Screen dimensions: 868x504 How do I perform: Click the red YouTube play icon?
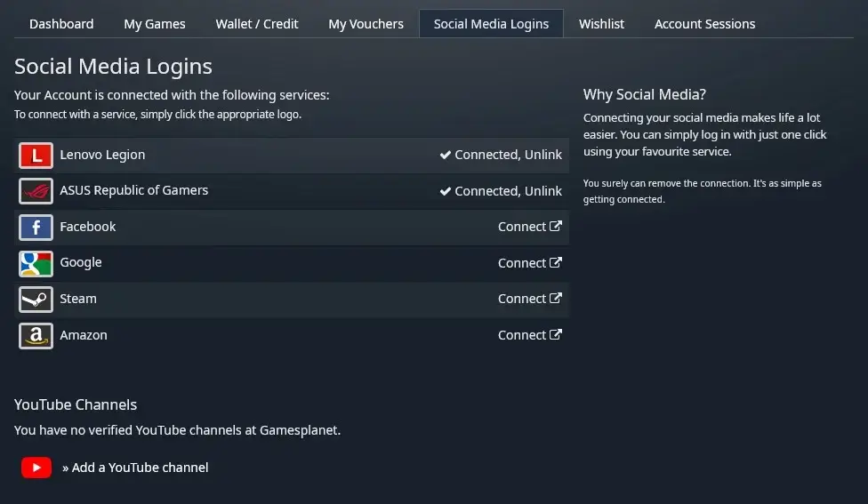click(x=36, y=468)
